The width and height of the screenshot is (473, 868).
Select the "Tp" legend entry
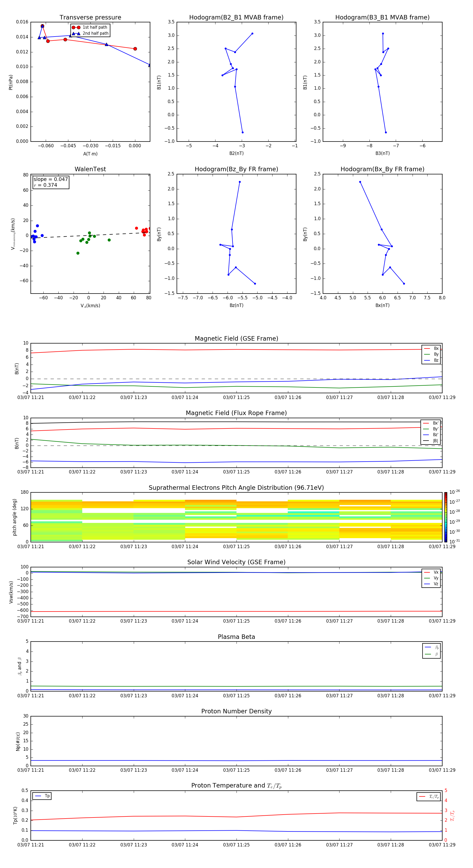[42, 796]
